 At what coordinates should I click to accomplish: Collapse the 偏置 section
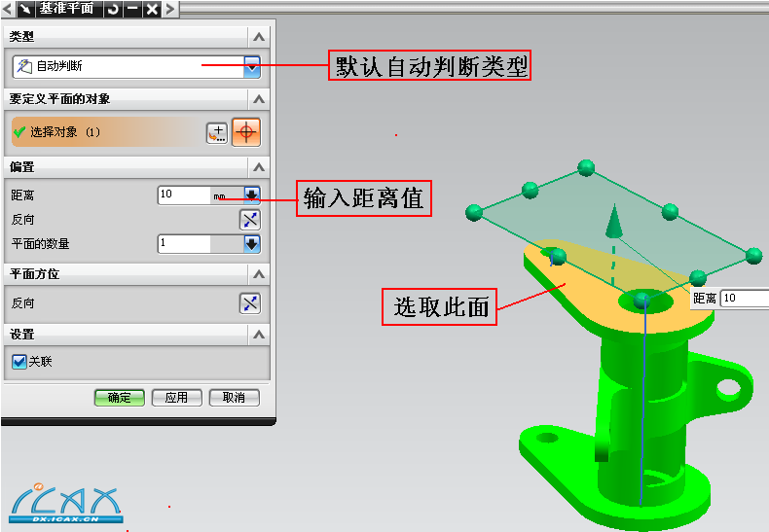tap(259, 167)
